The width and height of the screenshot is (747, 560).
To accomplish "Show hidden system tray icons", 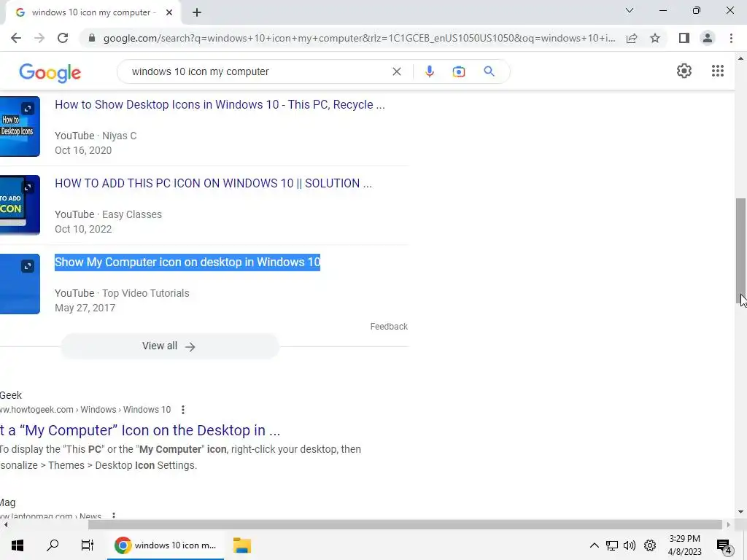I will pos(594,545).
